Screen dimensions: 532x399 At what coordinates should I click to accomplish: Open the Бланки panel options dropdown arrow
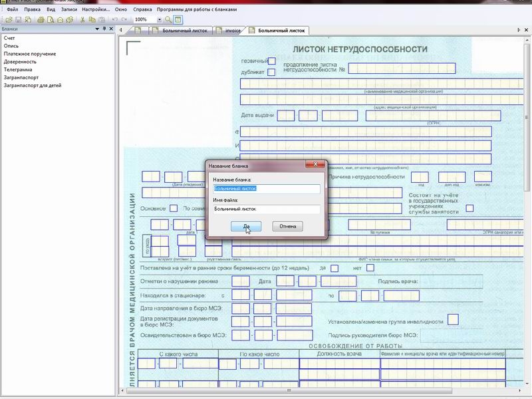[97, 29]
